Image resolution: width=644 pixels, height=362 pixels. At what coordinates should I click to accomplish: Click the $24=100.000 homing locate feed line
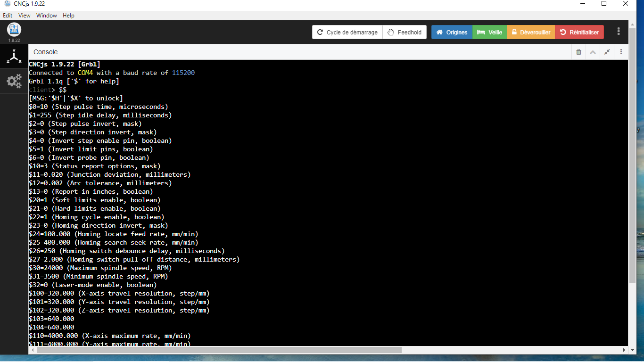tap(114, 234)
